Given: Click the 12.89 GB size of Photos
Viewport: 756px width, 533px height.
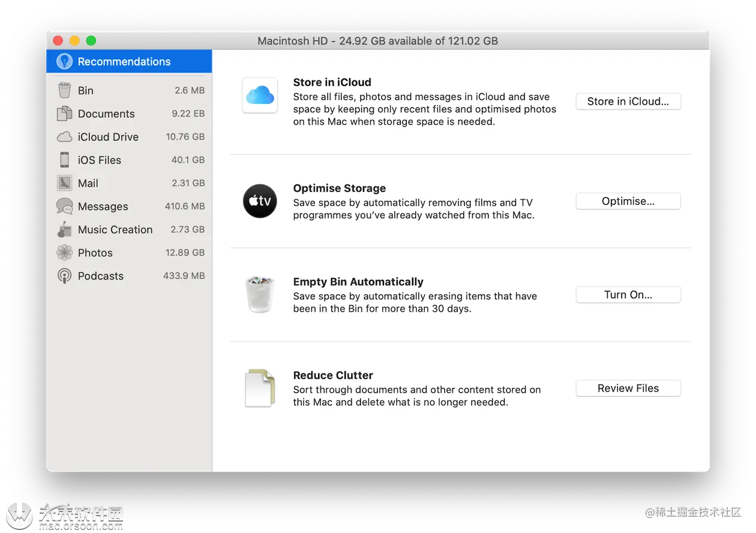Looking at the screenshot, I should (185, 252).
